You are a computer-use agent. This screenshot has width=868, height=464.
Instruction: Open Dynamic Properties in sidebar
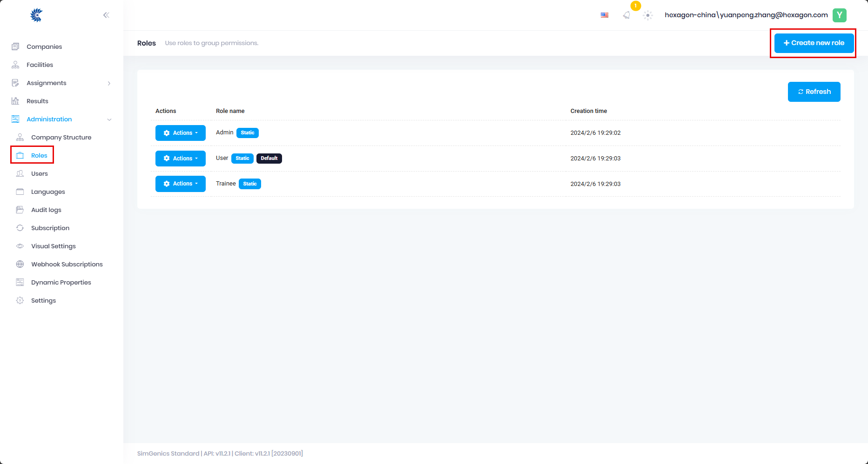click(x=61, y=282)
